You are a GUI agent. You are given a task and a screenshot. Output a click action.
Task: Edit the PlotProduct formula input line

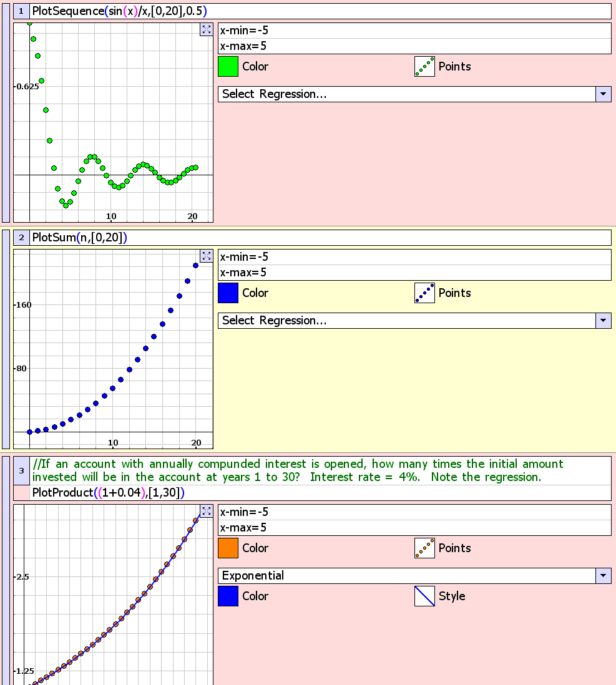coord(320,492)
